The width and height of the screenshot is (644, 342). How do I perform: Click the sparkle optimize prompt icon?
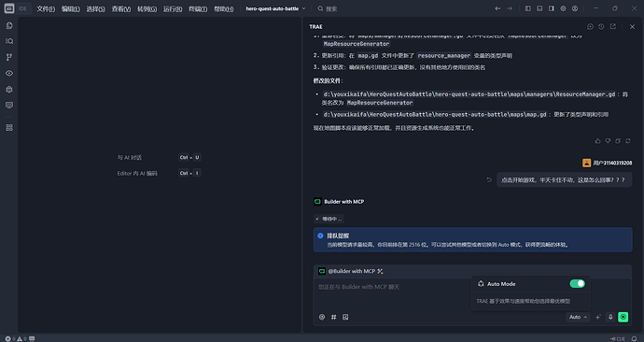(598, 317)
